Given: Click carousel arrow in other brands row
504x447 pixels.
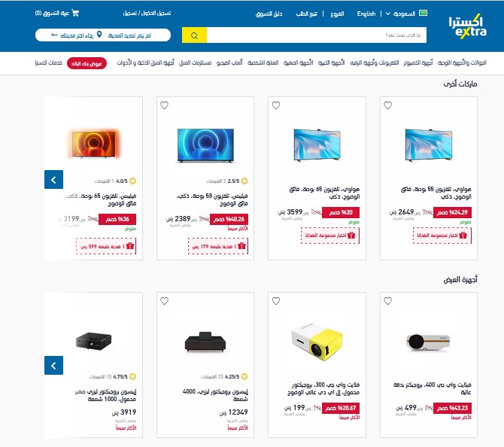Looking at the screenshot, I should tap(53, 179).
